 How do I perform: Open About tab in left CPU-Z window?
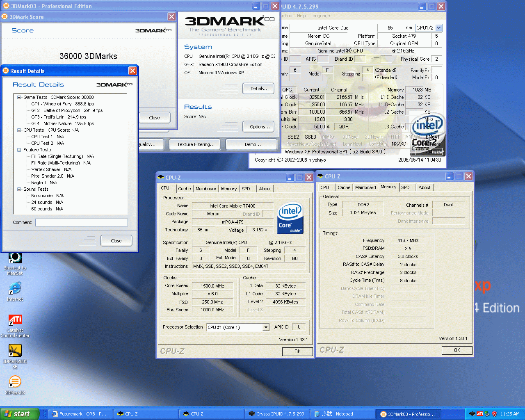[x=265, y=189]
